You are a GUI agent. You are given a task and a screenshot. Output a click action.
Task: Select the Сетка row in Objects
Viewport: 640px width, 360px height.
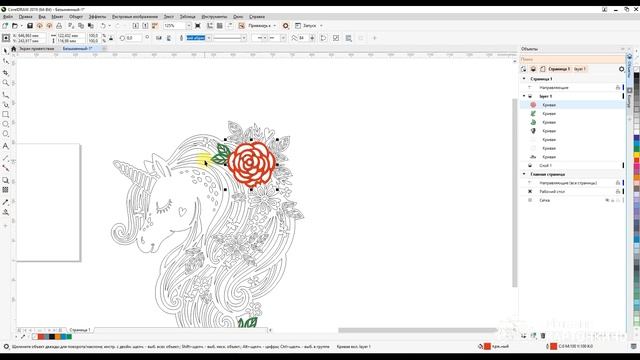(571, 200)
